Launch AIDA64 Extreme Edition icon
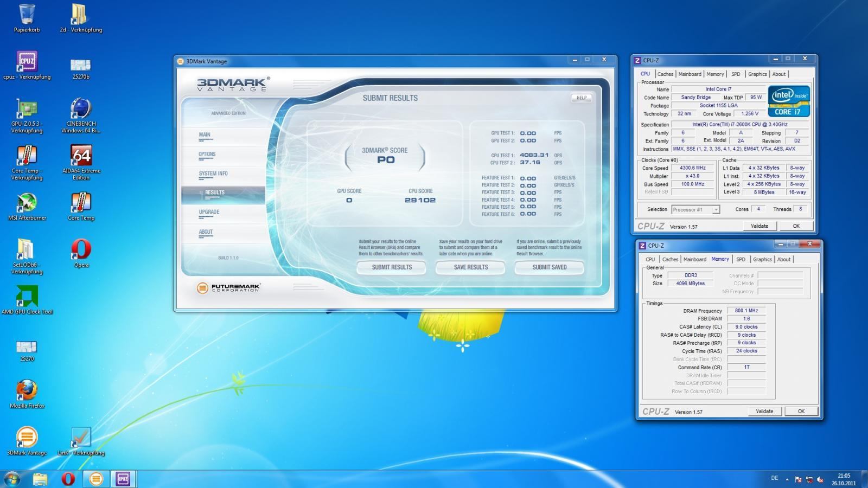Image resolution: width=868 pixels, height=488 pixels. coord(81,163)
